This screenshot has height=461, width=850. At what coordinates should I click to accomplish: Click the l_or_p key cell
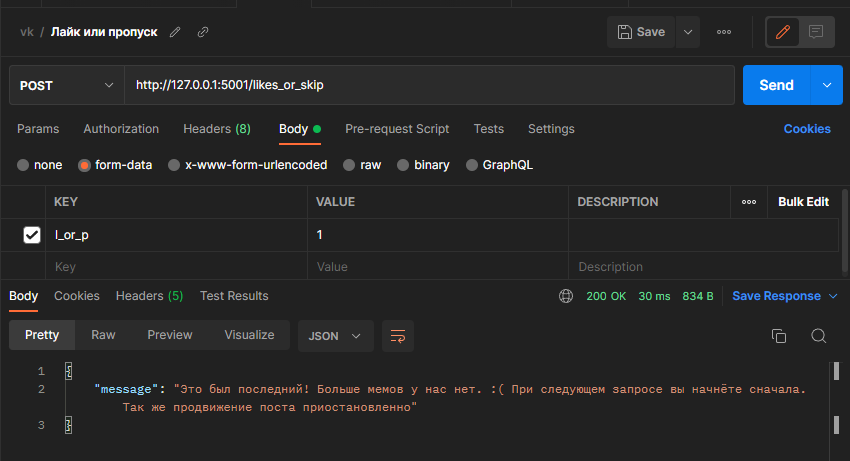(x=176, y=235)
